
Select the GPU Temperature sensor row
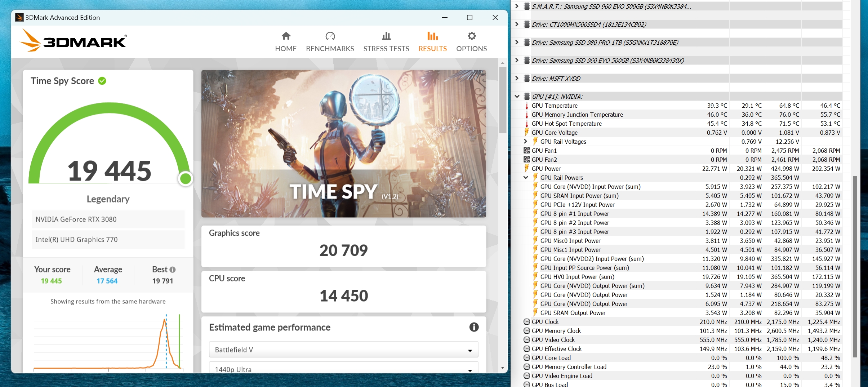[555, 106]
